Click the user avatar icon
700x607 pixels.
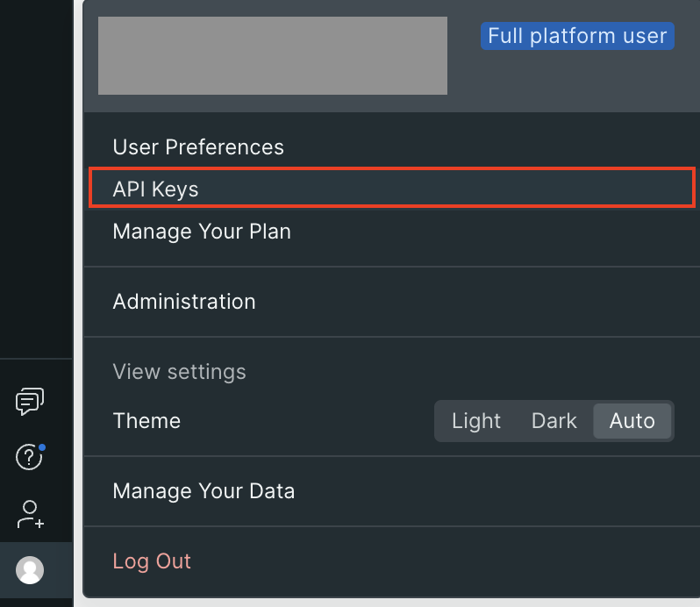click(30, 570)
